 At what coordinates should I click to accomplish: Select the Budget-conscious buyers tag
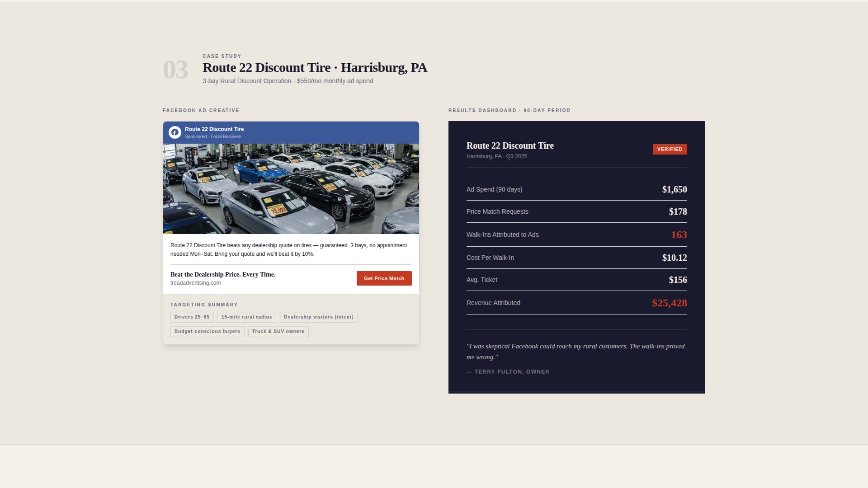pos(207,332)
